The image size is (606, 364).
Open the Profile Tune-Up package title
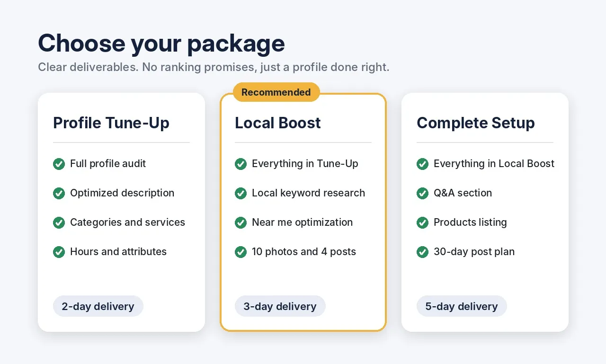[111, 123]
